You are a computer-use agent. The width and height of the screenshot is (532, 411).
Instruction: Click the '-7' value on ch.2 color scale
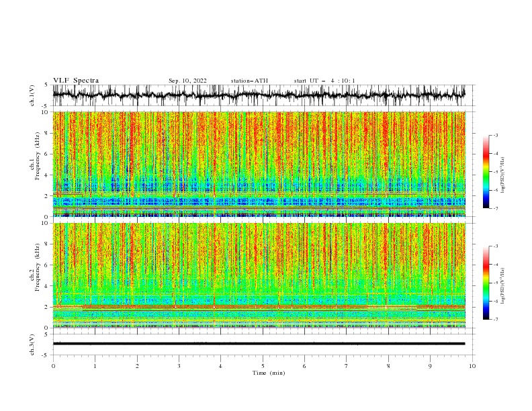(x=494, y=319)
